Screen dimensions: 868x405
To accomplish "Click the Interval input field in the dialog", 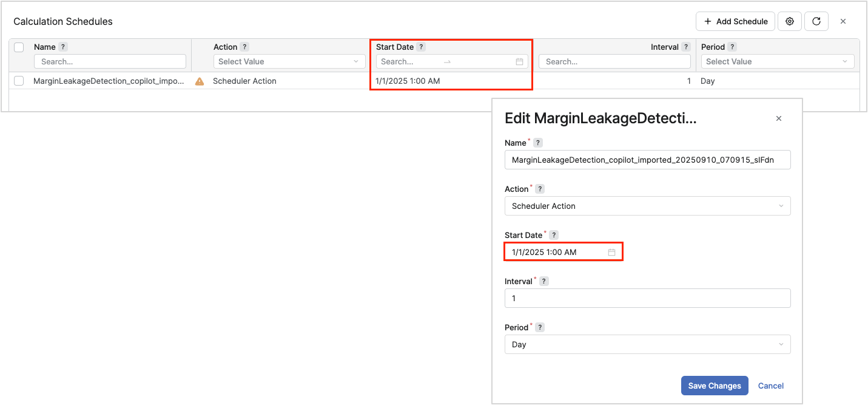I will click(x=647, y=298).
